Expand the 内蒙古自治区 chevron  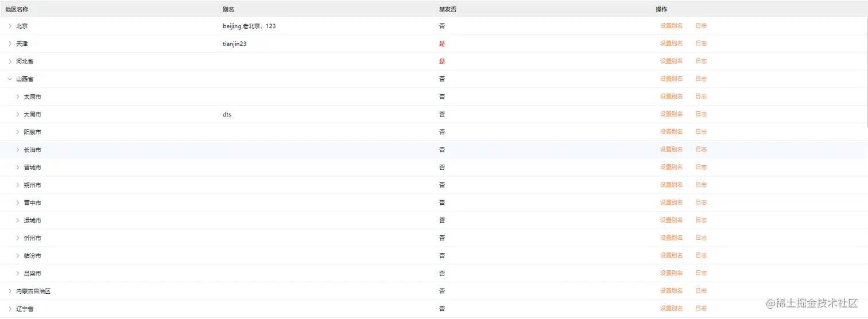click(x=10, y=291)
